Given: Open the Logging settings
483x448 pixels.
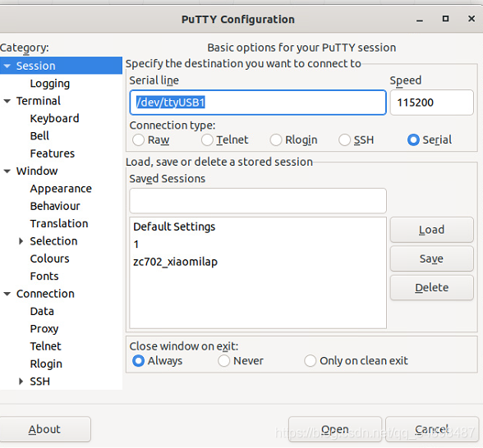Looking at the screenshot, I should 50,84.
